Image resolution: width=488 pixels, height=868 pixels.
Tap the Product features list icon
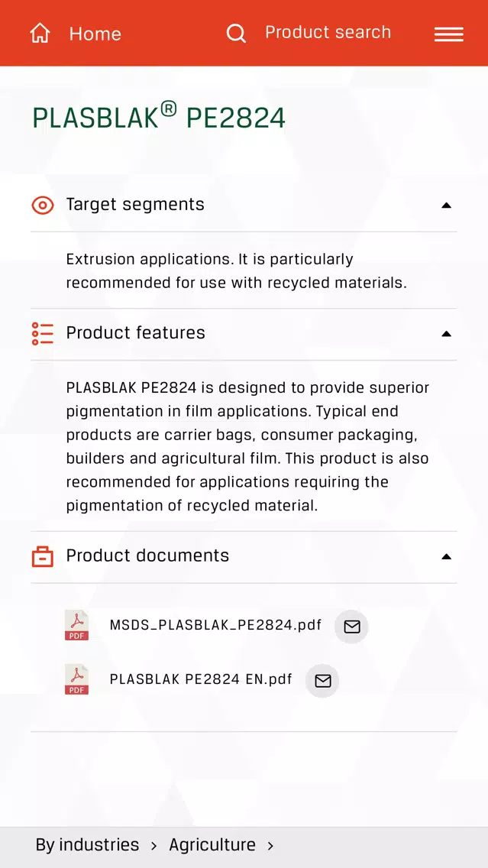tap(43, 334)
